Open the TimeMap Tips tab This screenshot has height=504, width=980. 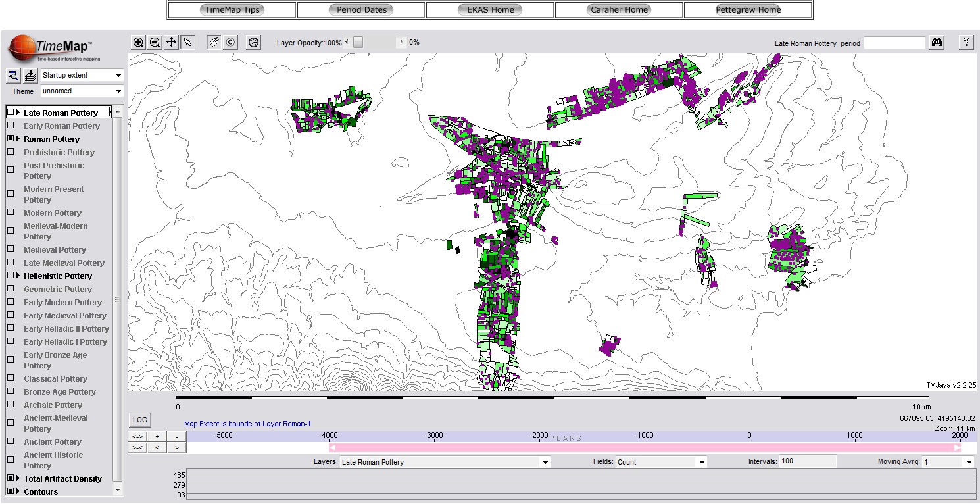pos(232,10)
